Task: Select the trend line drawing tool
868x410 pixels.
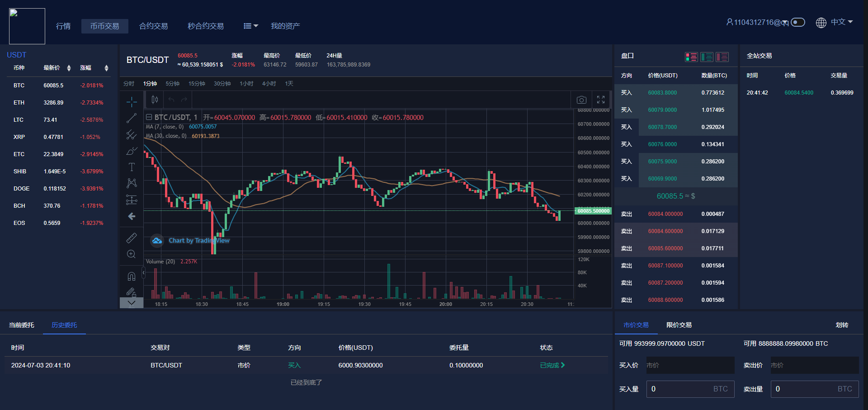Action: coord(132,118)
